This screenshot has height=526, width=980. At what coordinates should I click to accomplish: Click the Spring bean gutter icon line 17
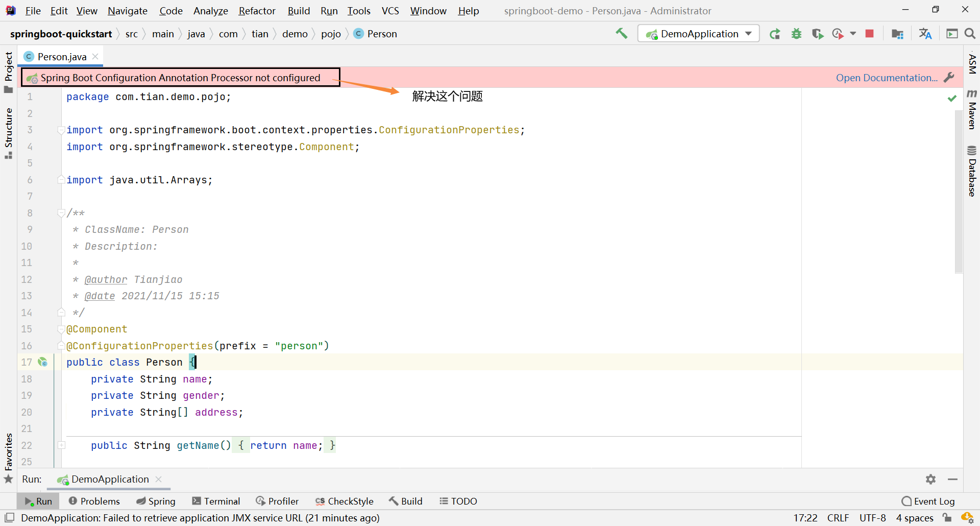click(43, 362)
